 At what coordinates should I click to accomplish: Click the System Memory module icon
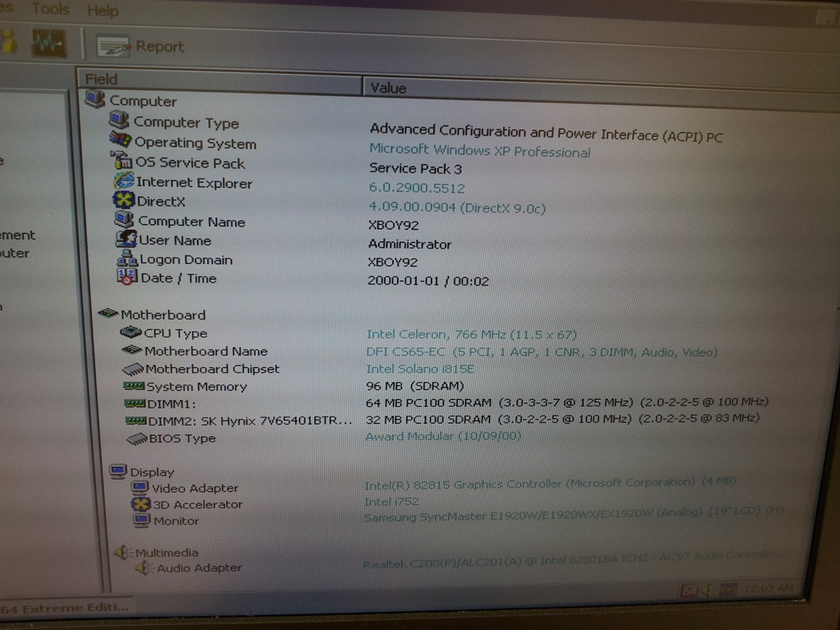point(134,386)
